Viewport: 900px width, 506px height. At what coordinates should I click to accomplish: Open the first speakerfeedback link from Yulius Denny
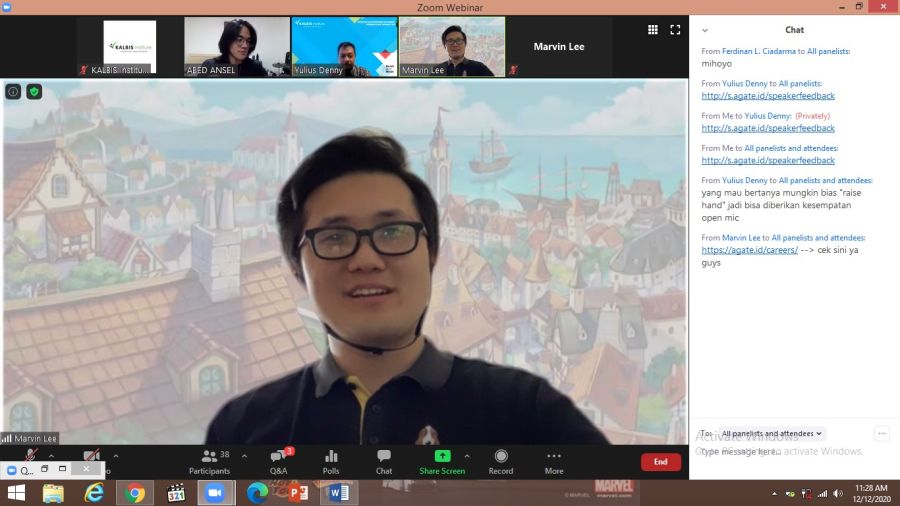point(768,96)
